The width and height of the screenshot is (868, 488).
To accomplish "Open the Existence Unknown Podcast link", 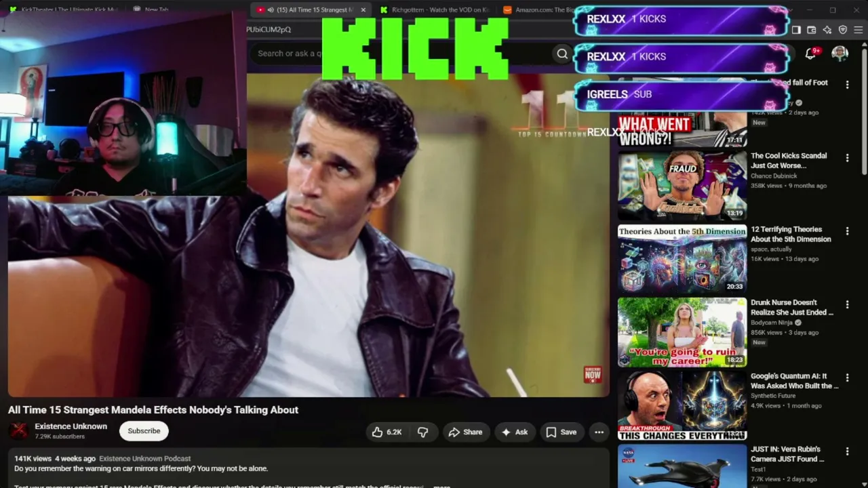I will [145, 459].
